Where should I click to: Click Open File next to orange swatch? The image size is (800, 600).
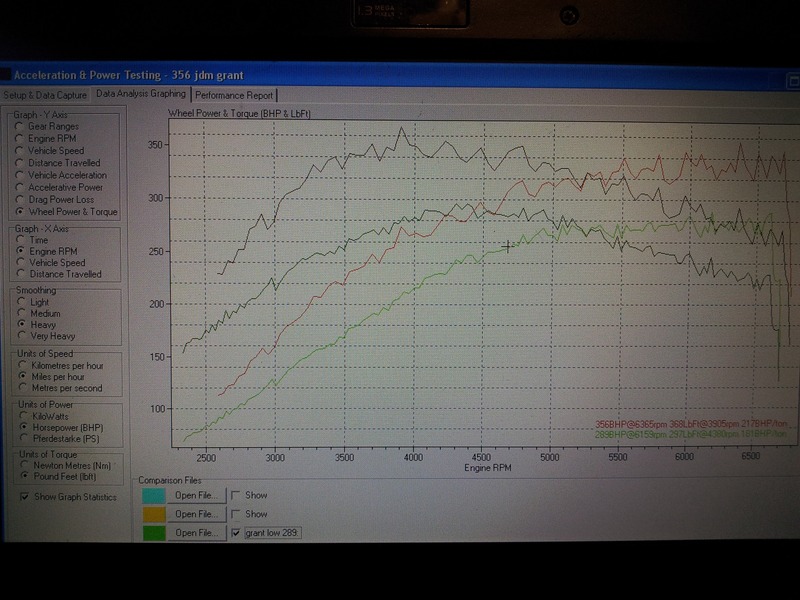tap(195, 514)
